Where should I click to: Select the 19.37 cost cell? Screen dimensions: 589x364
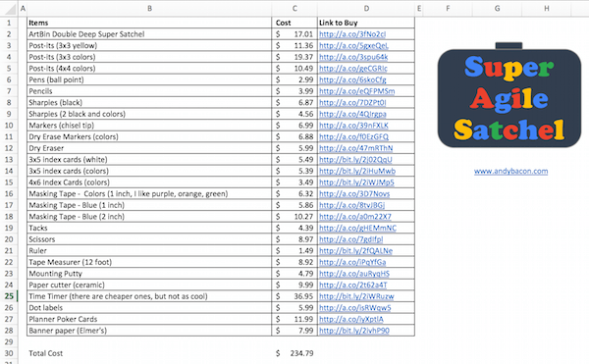(x=294, y=57)
